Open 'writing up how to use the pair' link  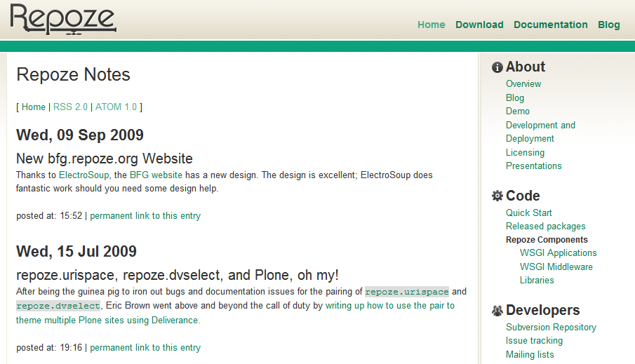pyautogui.click(x=390, y=306)
